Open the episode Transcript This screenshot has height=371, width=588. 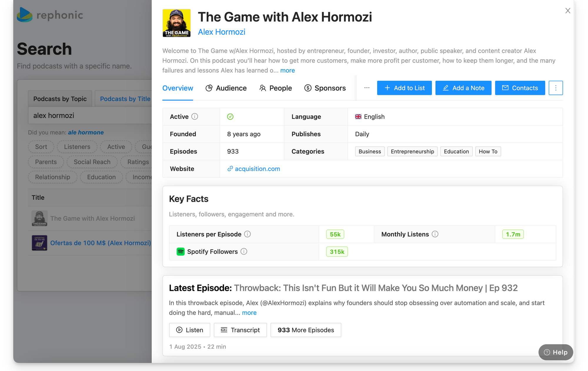(240, 330)
